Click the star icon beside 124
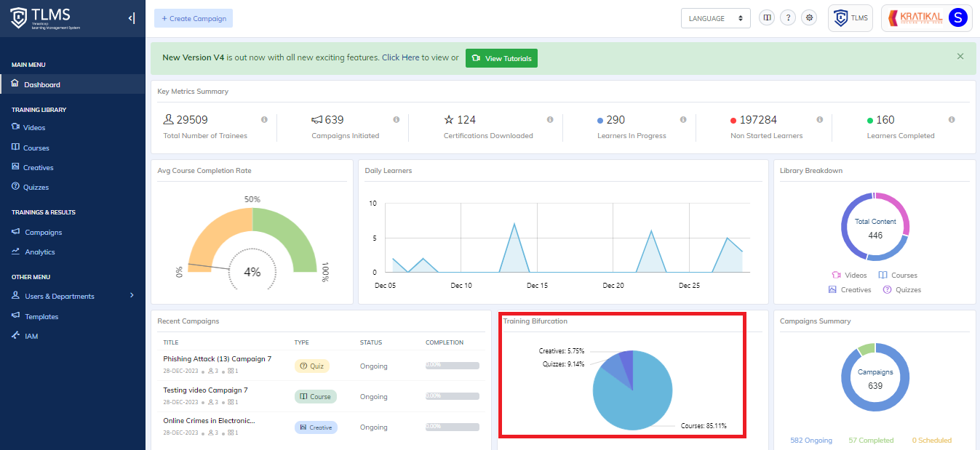 tap(449, 119)
